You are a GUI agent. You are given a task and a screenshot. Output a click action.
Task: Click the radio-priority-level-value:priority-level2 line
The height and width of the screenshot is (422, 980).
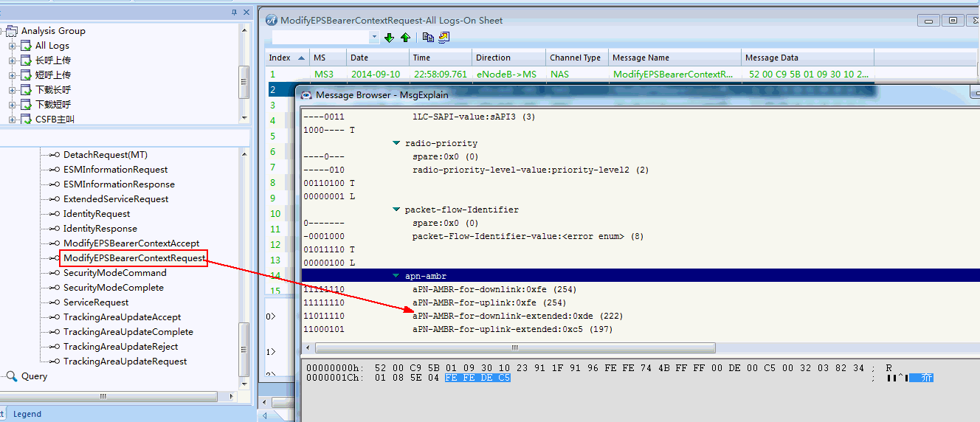tap(531, 170)
